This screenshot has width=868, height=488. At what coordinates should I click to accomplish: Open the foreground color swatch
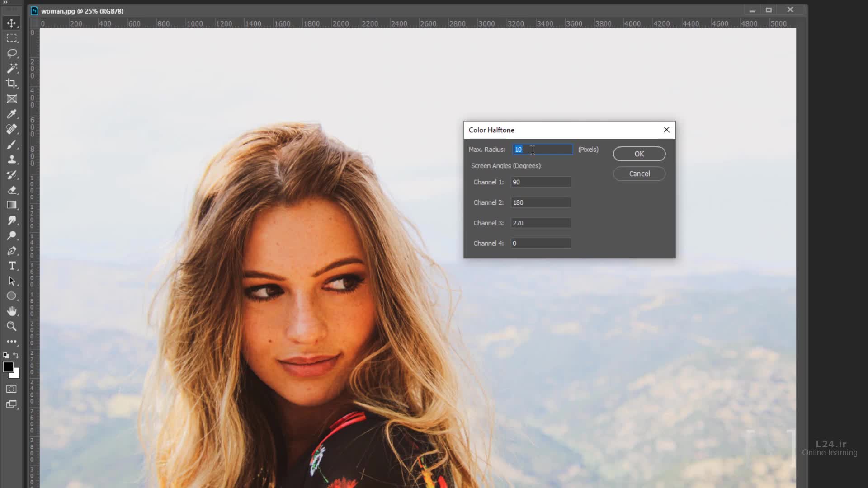(8, 367)
